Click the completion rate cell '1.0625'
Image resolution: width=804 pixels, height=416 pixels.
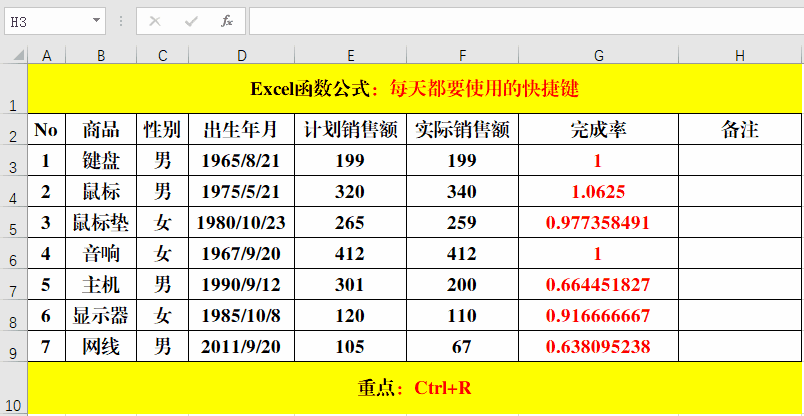point(598,191)
